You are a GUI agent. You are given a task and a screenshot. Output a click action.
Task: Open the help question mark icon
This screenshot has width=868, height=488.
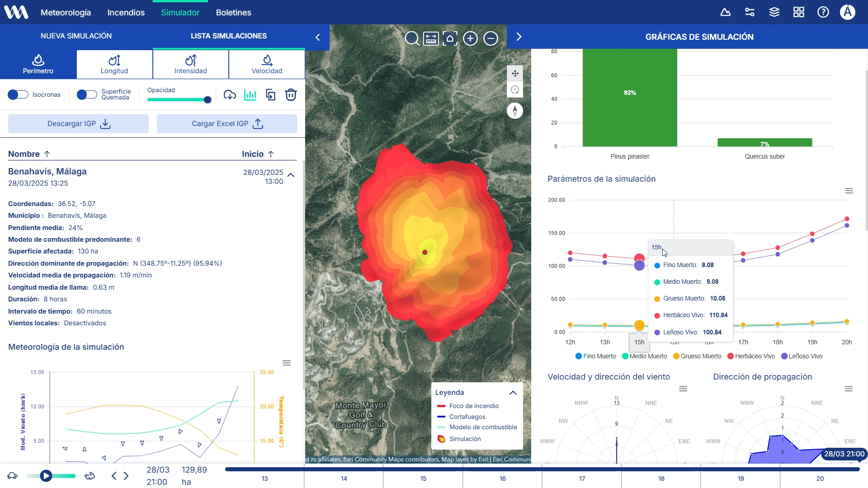[x=823, y=12]
